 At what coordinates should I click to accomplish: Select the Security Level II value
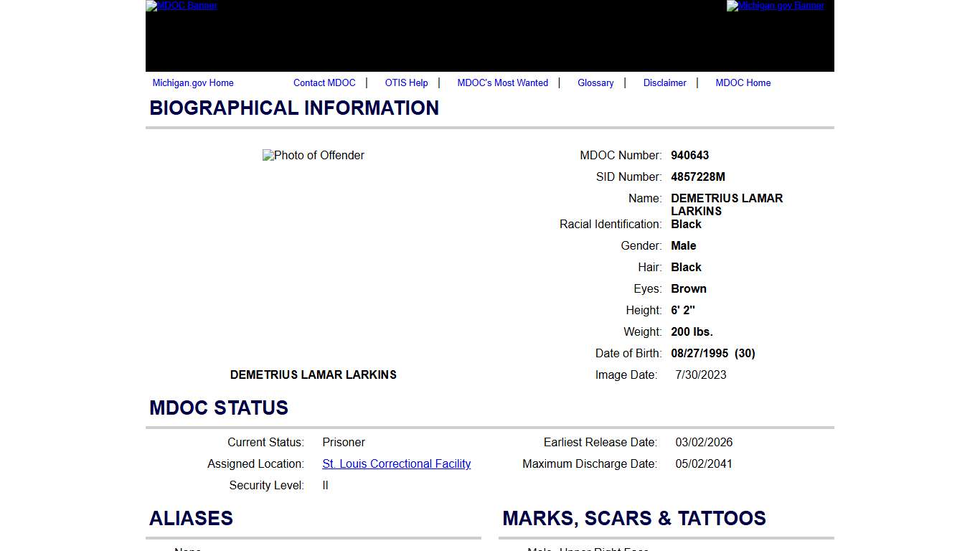coord(325,485)
